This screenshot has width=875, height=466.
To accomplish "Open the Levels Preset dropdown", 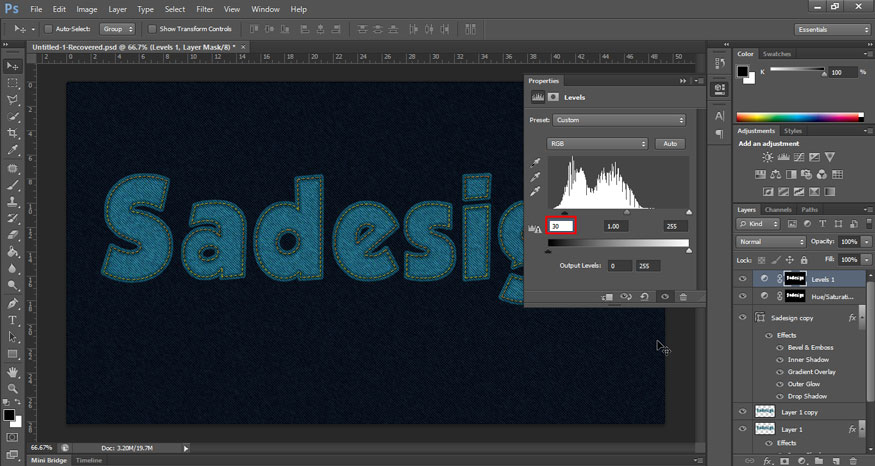I will 619,120.
